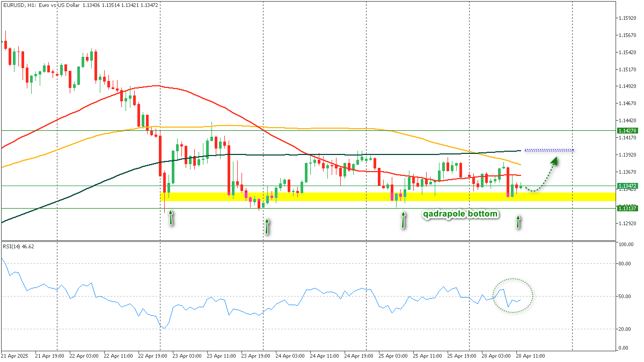Click the 1.14278 price label on axis
This screenshot has height=362, width=644.
point(627,130)
